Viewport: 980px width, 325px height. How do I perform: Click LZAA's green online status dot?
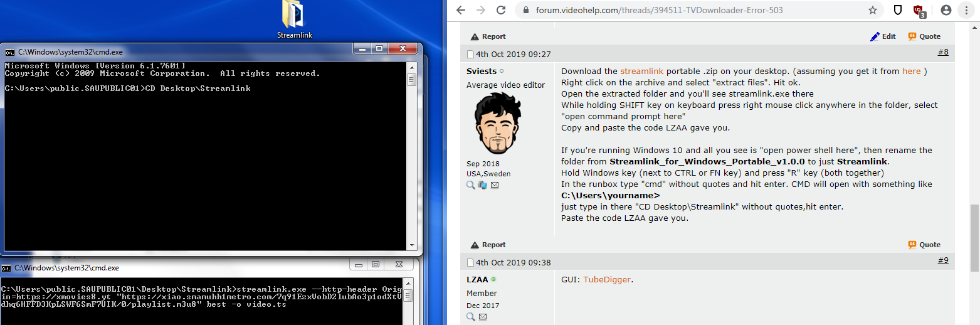(493, 280)
